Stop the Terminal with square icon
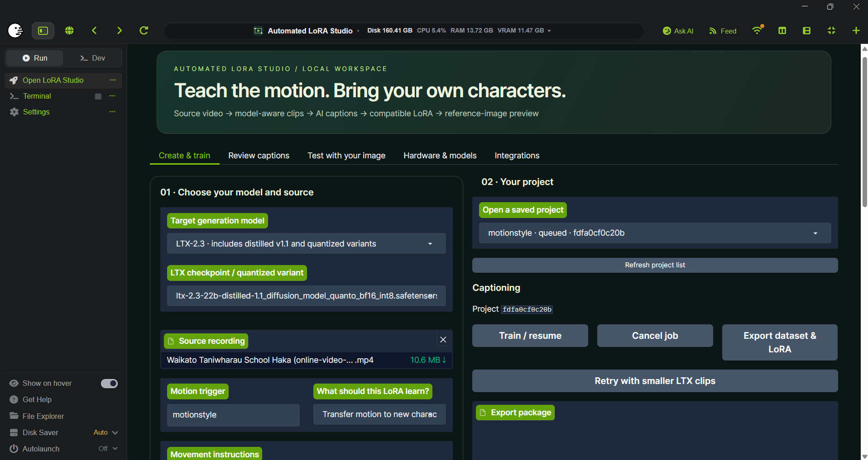 (x=98, y=96)
